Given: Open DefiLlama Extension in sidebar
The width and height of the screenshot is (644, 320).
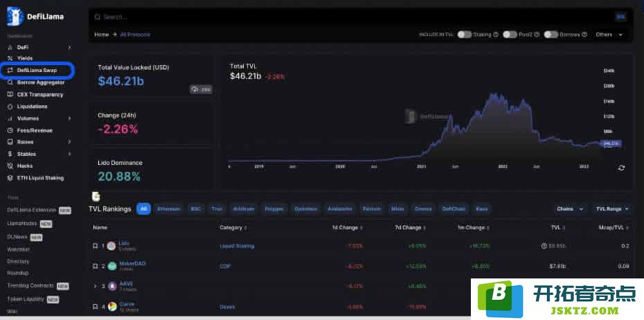Looking at the screenshot, I should (x=32, y=210).
